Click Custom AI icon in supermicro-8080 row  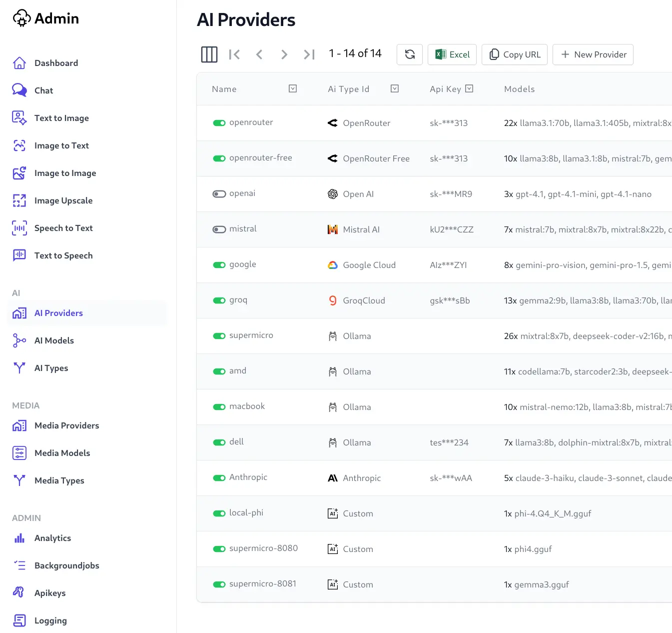point(333,549)
